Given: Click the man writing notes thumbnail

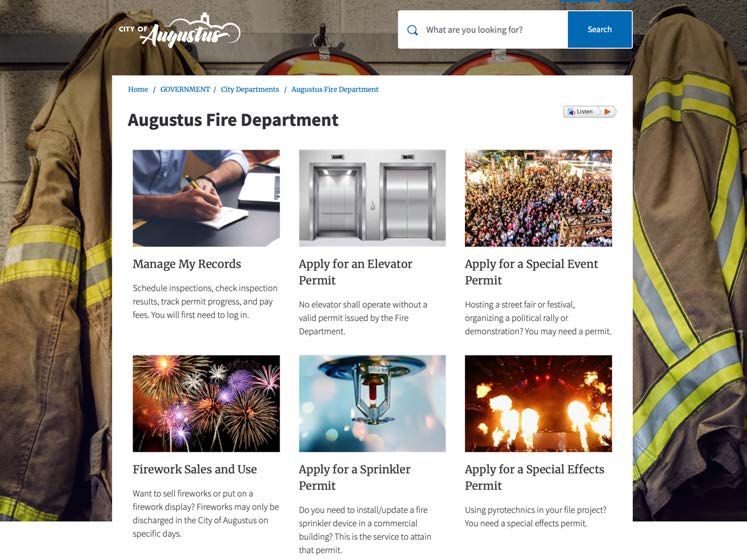Looking at the screenshot, I should click(206, 198).
